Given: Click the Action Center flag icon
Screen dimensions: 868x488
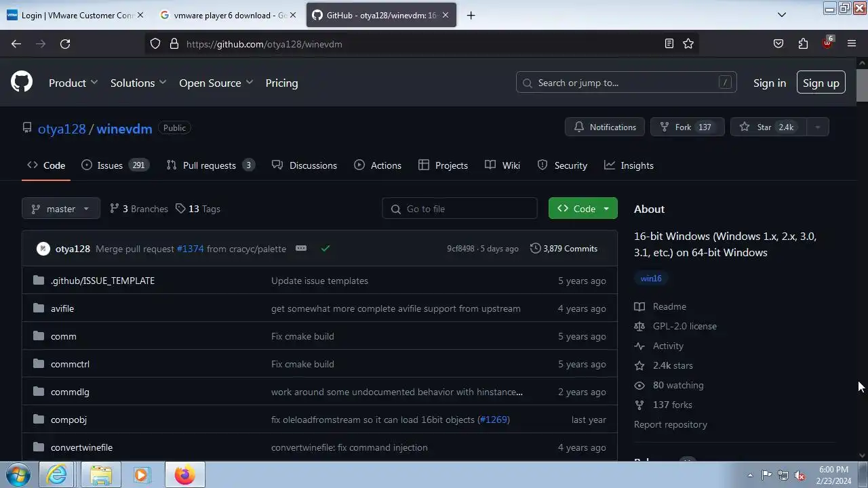Looking at the screenshot, I should tap(766, 475).
